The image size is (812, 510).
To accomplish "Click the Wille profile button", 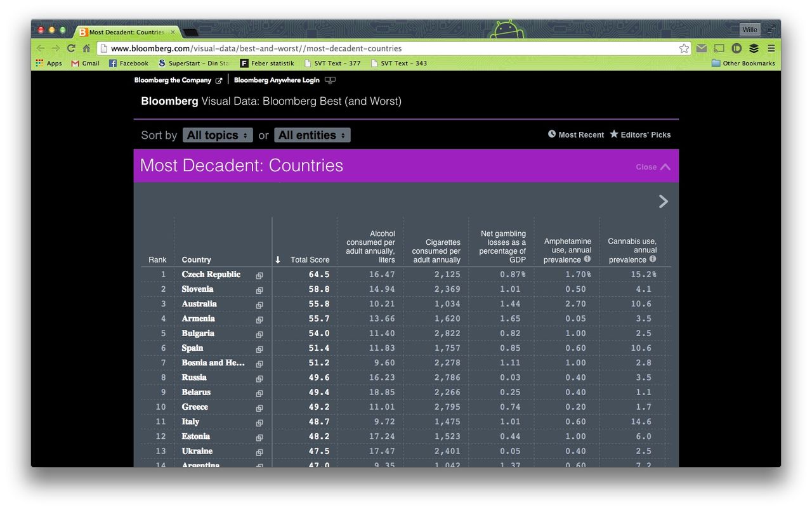I will (x=750, y=30).
